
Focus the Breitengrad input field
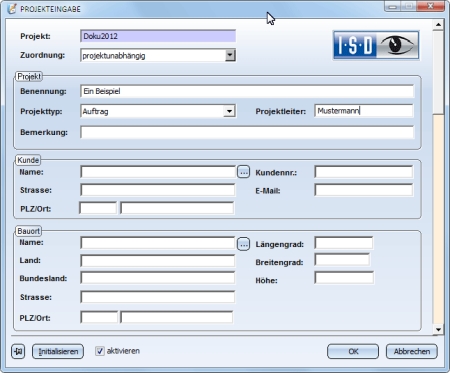[342, 260]
